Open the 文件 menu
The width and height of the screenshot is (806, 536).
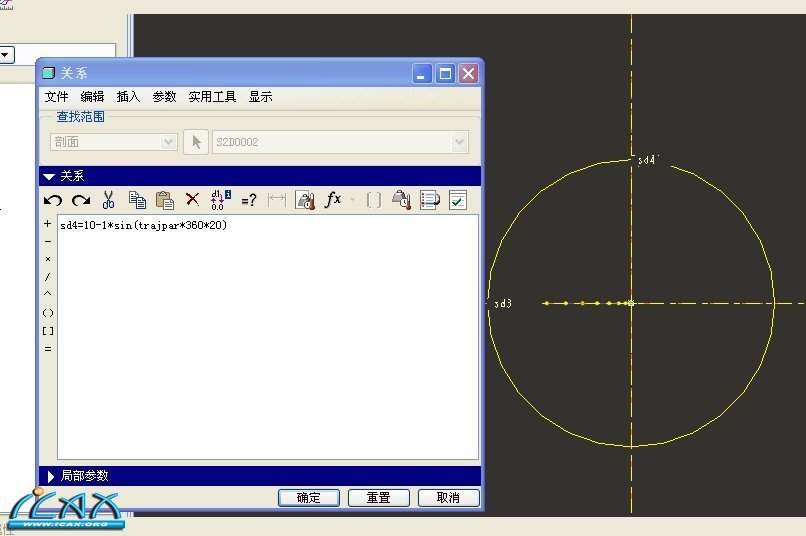(x=56, y=97)
